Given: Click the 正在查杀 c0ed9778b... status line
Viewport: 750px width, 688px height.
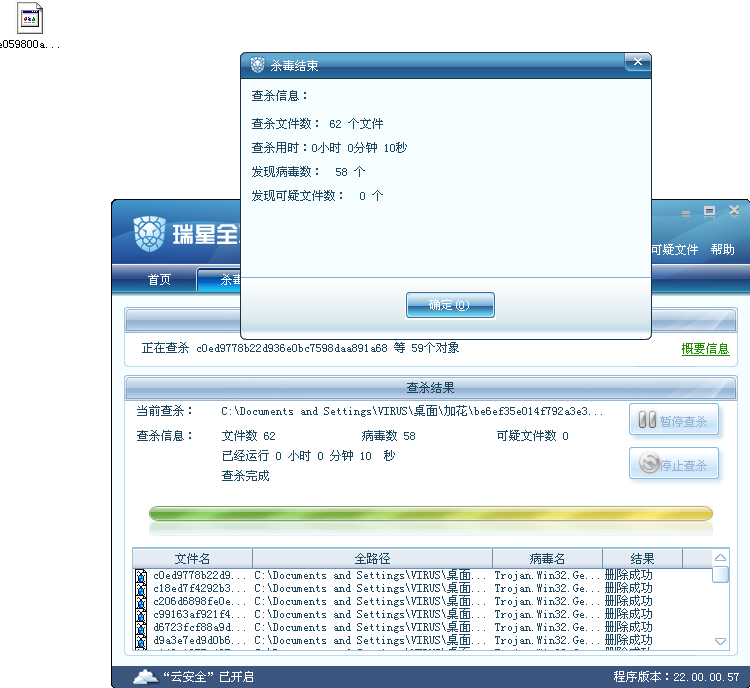Looking at the screenshot, I should click(x=300, y=348).
